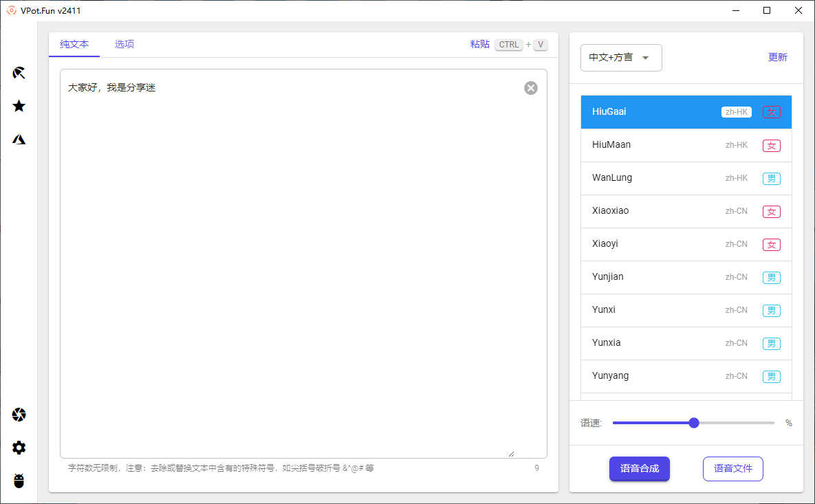Click the 语速 speed slider handle
Image resolution: width=815 pixels, height=504 pixels.
[693, 423]
